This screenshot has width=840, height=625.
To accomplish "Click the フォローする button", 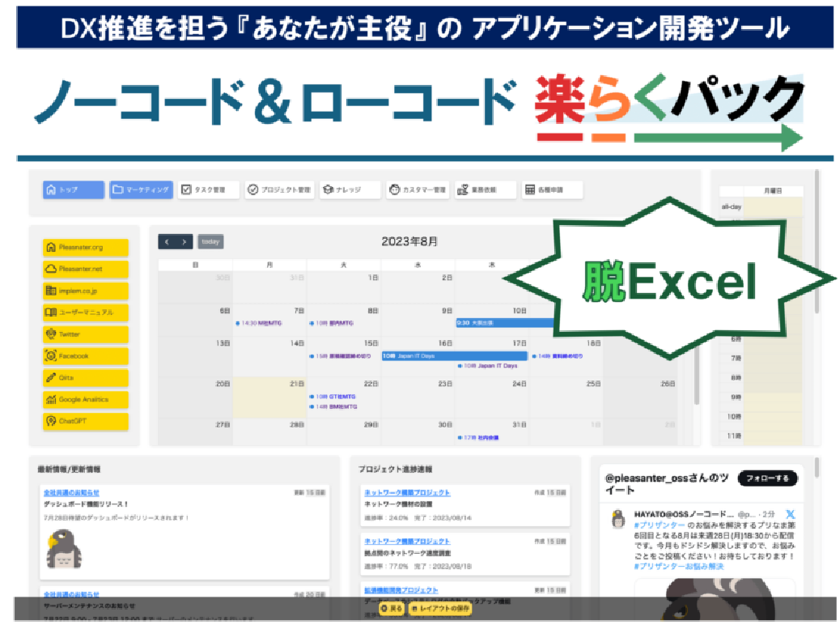I will (767, 478).
